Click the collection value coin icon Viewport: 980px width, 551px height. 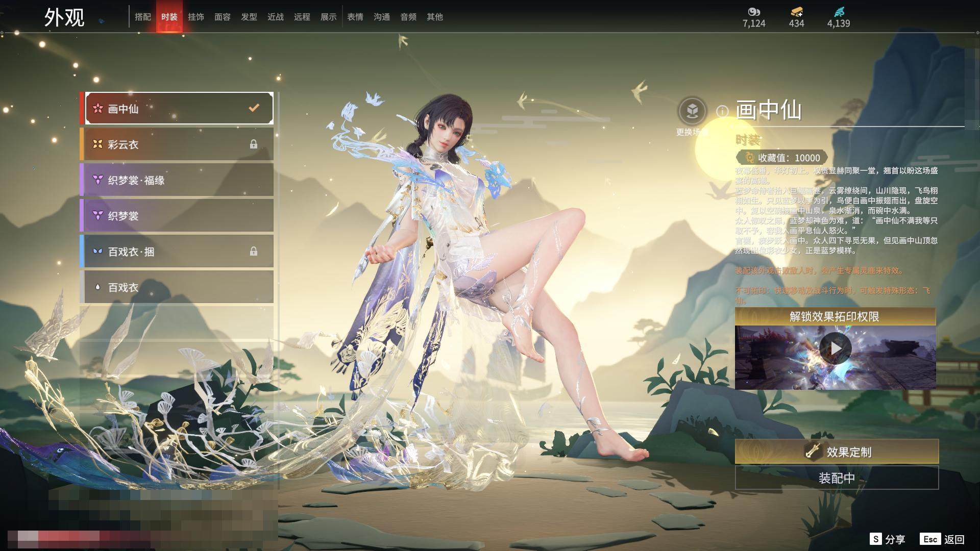pos(749,158)
